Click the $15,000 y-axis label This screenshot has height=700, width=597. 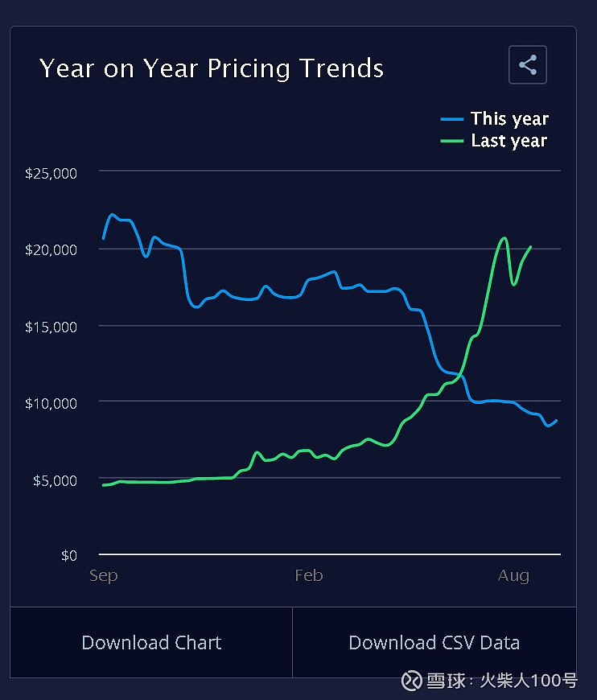click(51, 327)
